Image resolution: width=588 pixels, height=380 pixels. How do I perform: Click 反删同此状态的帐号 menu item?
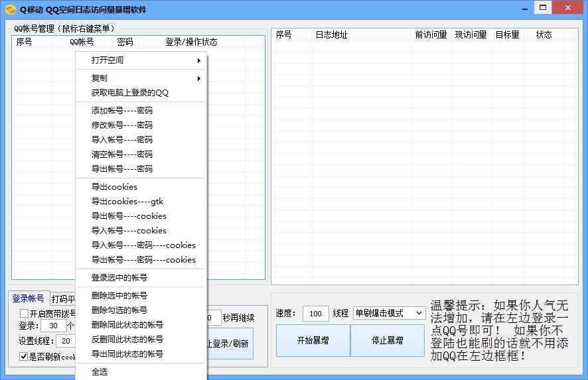141,340
